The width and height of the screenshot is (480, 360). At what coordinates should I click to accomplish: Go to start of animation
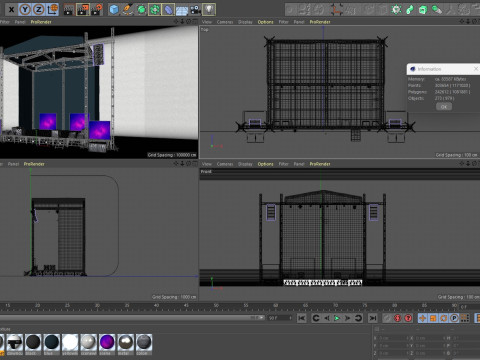[302, 318]
